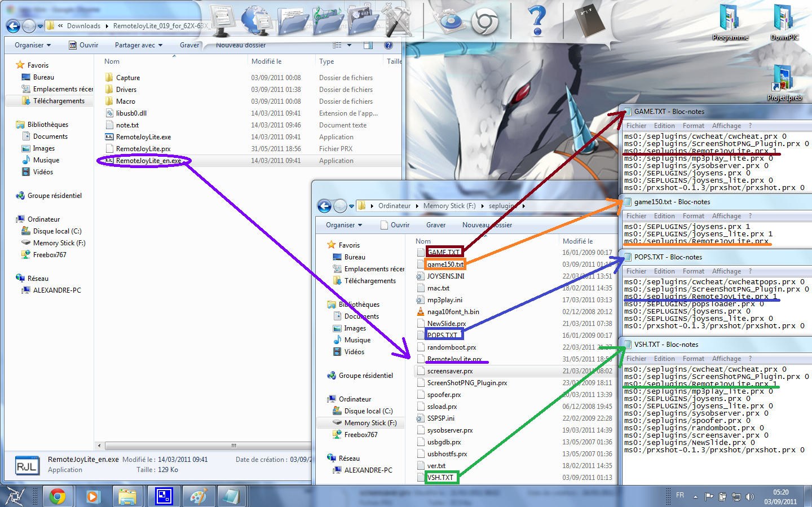Image resolution: width=812 pixels, height=507 pixels.
Task: Click Nouveau dossier in the Downloads window
Action: click(x=241, y=45)
